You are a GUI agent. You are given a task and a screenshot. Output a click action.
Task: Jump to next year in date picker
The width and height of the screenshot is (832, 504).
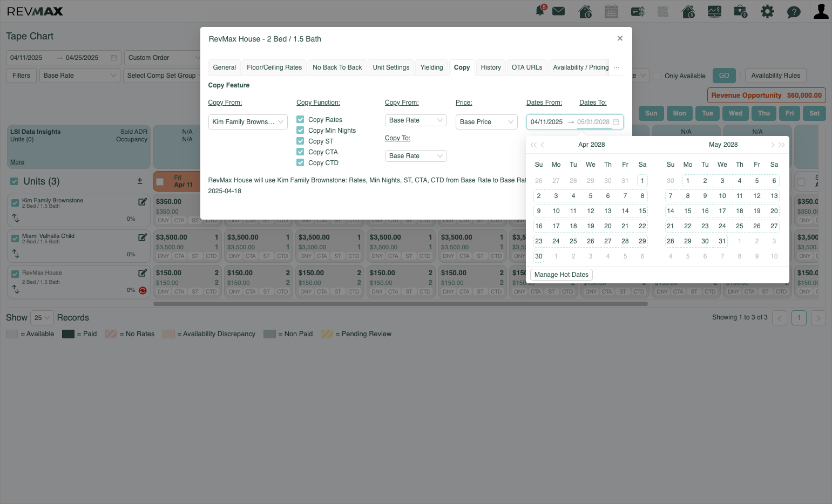tap(781, 145)
